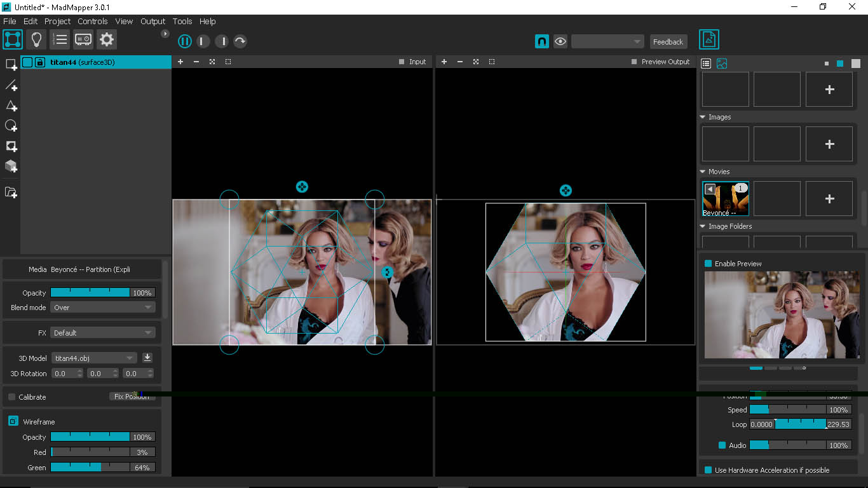The width and height of the screenshot is (868, 488).
Task: Open the Edit menu
Action: 31,21
